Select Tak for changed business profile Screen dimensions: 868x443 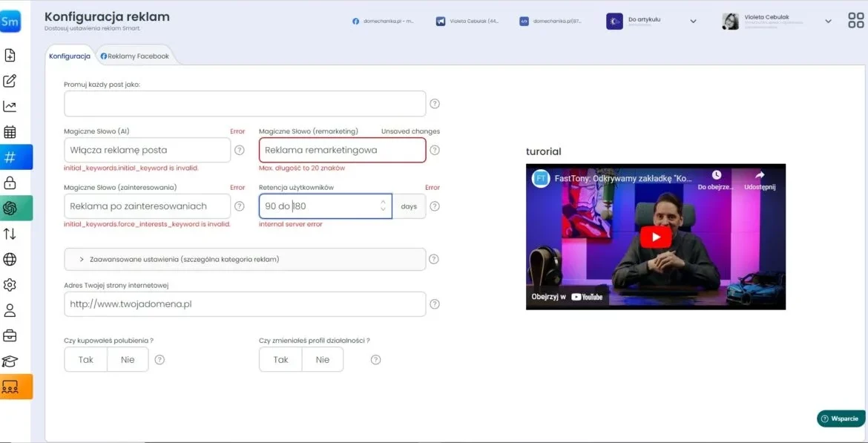click(280, 360)
